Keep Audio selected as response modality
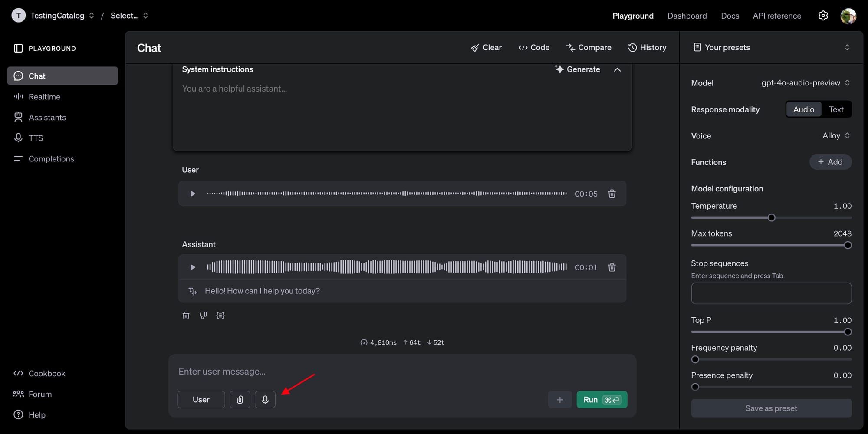The image size is (868, 434). coord(803,109)
